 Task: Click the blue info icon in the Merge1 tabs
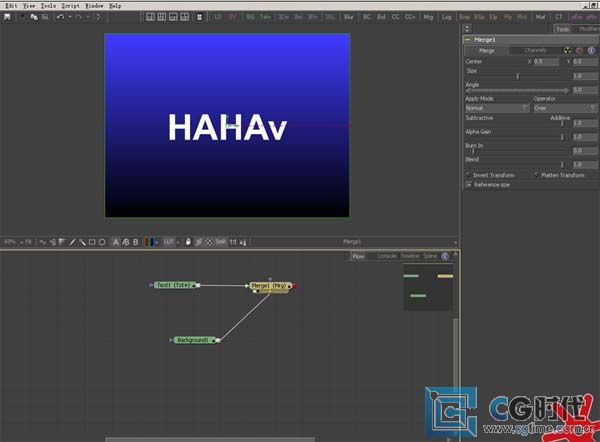(591, 51)
